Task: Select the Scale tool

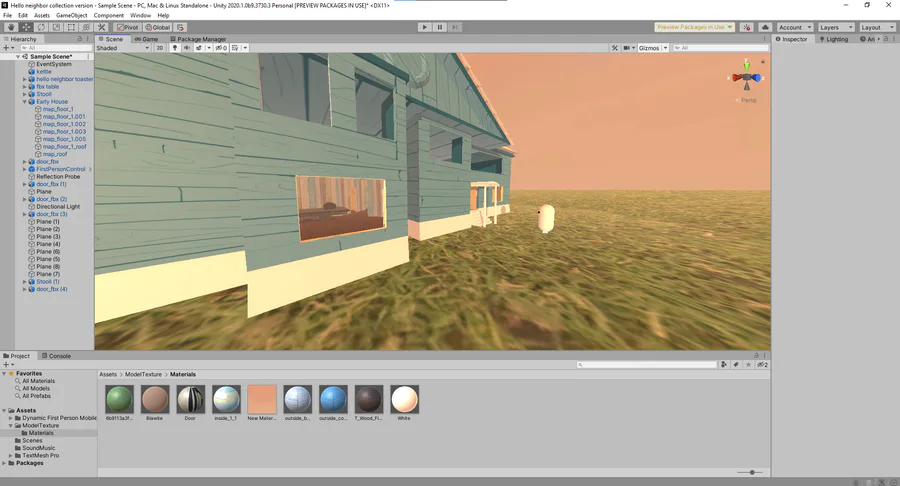Action: [56, 27]
